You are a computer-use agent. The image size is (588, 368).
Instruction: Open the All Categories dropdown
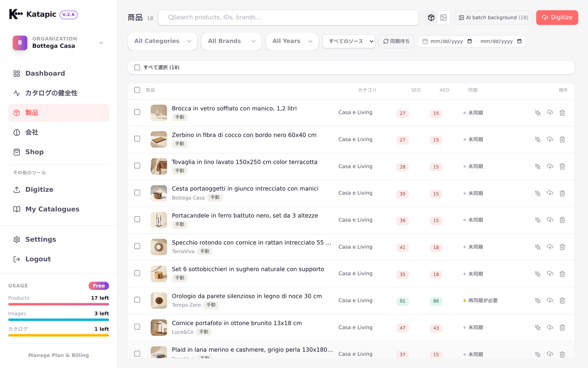point(163,41)
